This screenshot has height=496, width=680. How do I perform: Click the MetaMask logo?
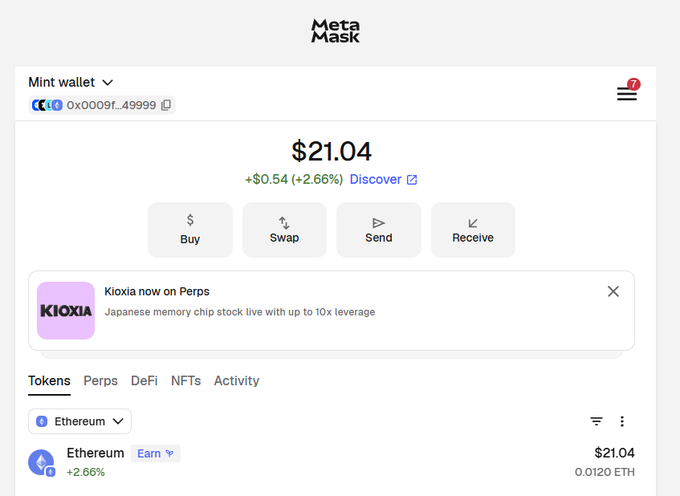(x=335, y=31)
